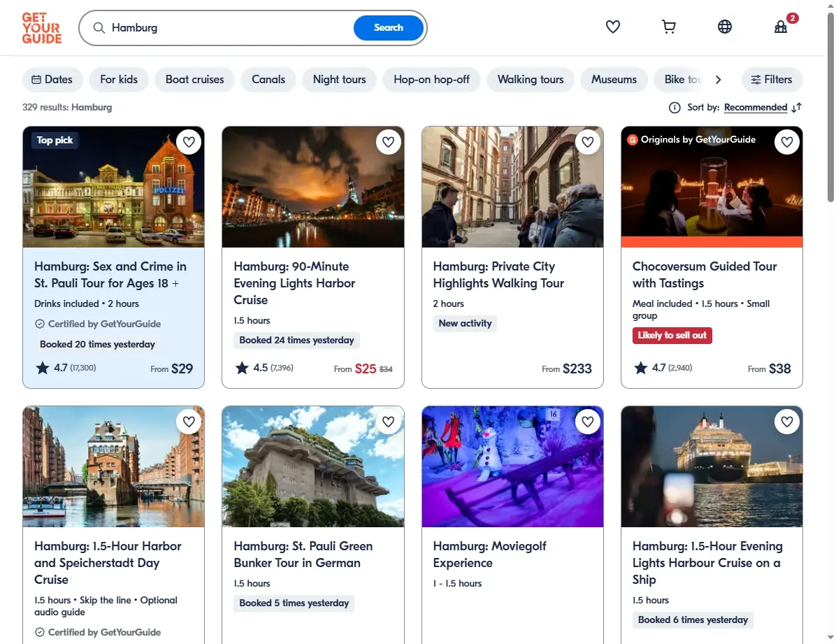Click the star rating on Chocoversum card
The width and height of the screenshot is (836, 644).
(x=663, y=368)
